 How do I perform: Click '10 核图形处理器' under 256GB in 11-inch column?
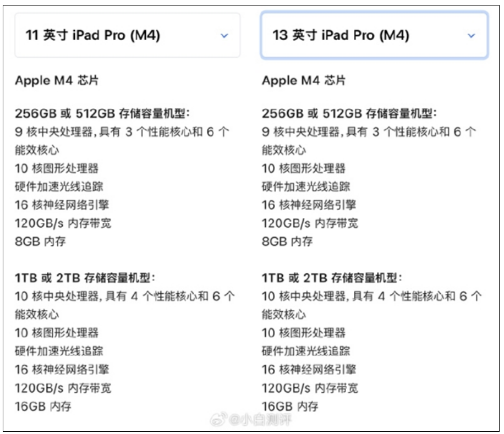(57, 168)
